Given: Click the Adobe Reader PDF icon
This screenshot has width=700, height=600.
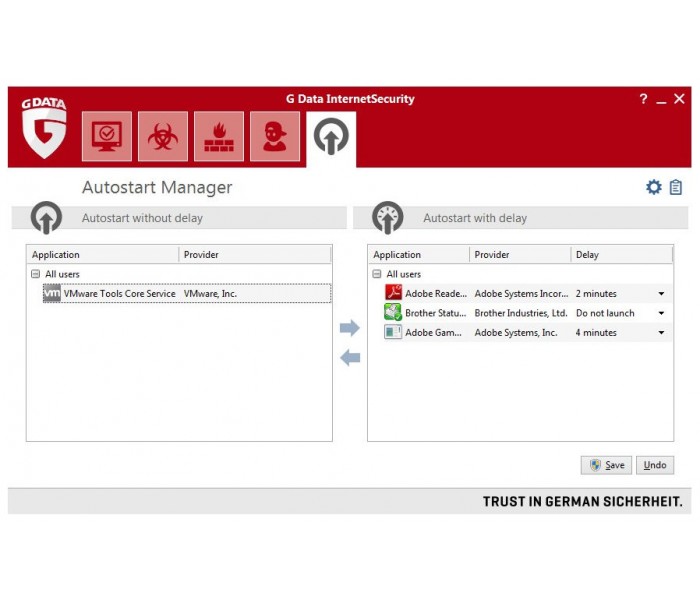Looking at the screenshot, I should point(393,293).
